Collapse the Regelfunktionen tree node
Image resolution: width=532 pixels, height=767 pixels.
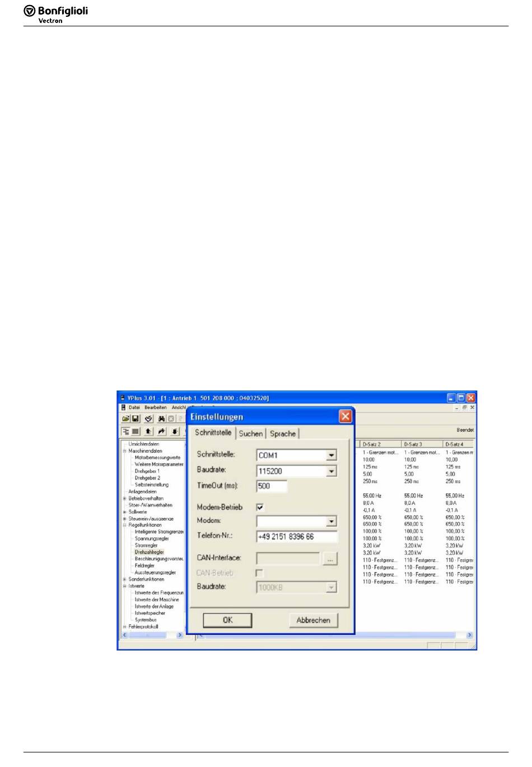tap(125, 525)
